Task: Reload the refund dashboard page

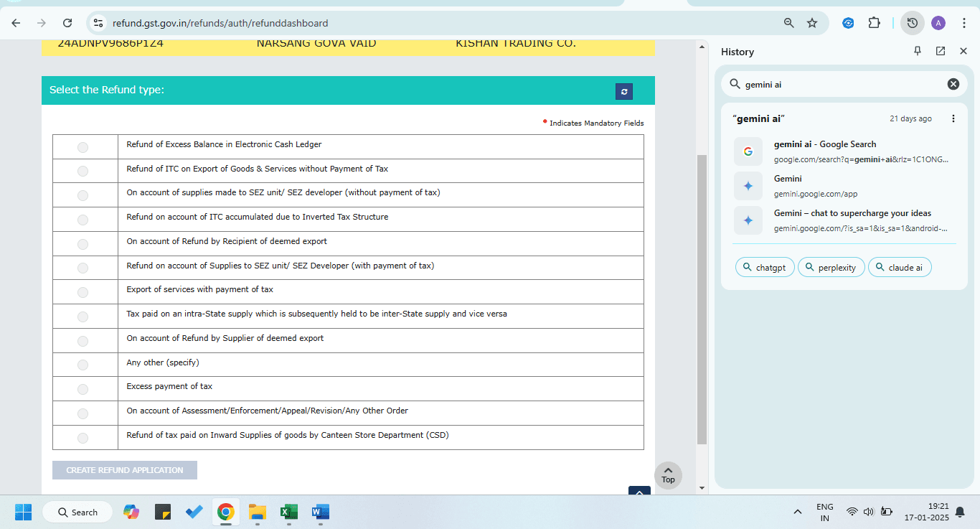Action: (67, 23)
